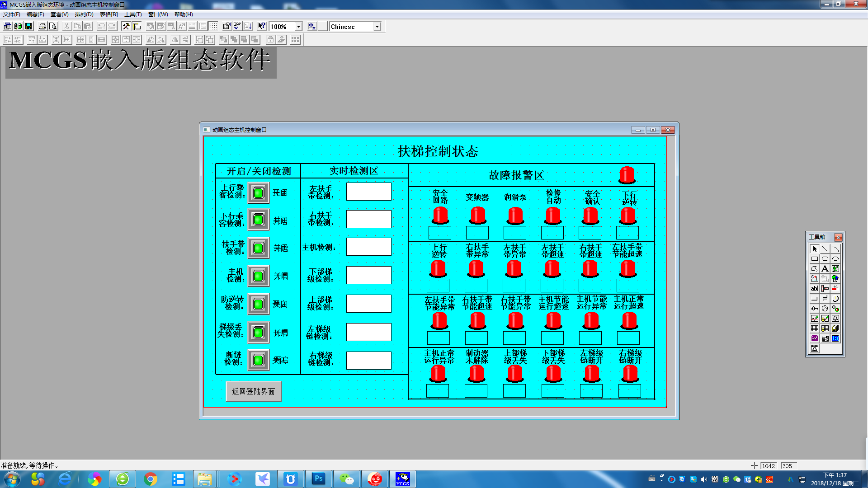Screen dimensions: 868x488
Task: Open the Chinese language dropdown
Action: click(377, 27)
